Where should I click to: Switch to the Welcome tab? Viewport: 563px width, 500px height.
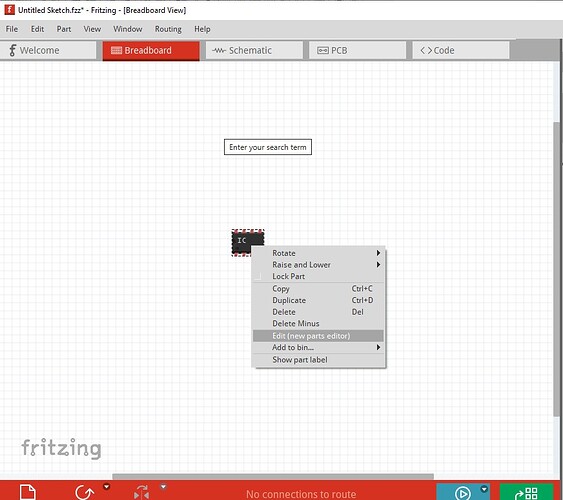[48, 50]
